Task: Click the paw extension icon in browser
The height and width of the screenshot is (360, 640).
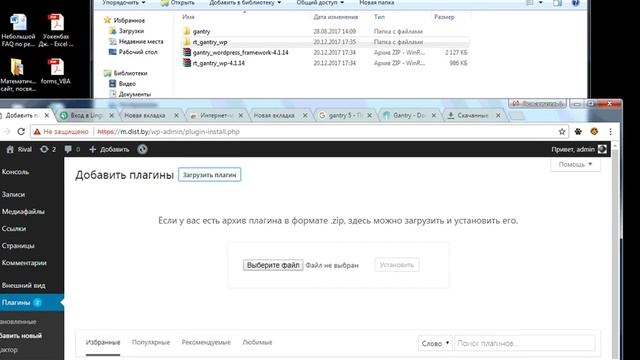Action: 578,131
